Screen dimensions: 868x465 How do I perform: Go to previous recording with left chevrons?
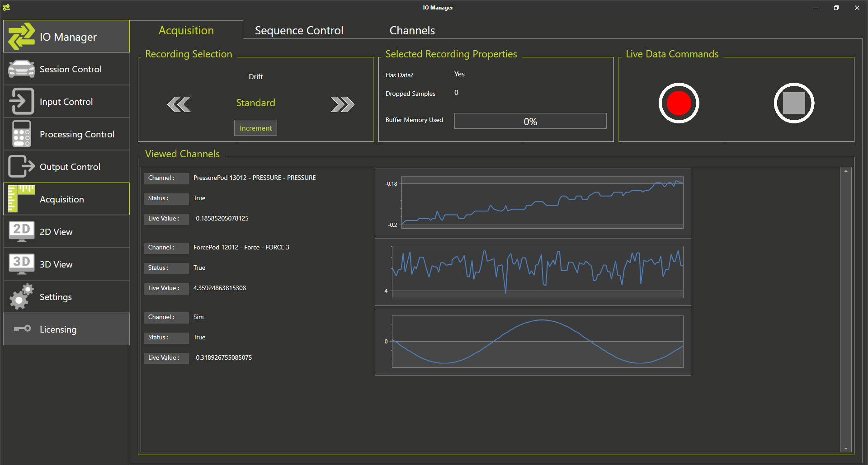(179, 104)
